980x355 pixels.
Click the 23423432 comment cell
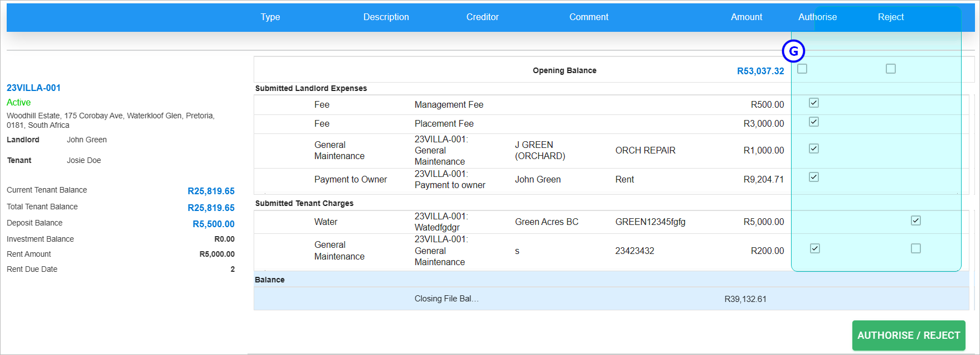pos(635,251)
